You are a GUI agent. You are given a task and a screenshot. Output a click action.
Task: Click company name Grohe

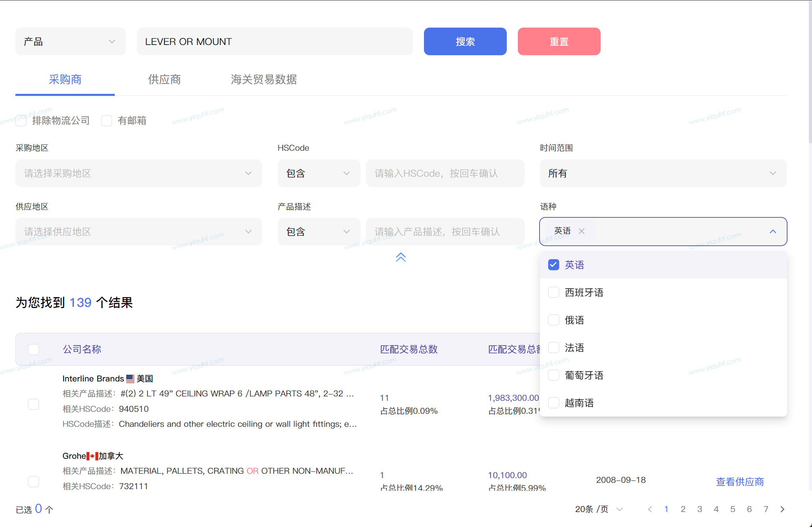point(74,456)
